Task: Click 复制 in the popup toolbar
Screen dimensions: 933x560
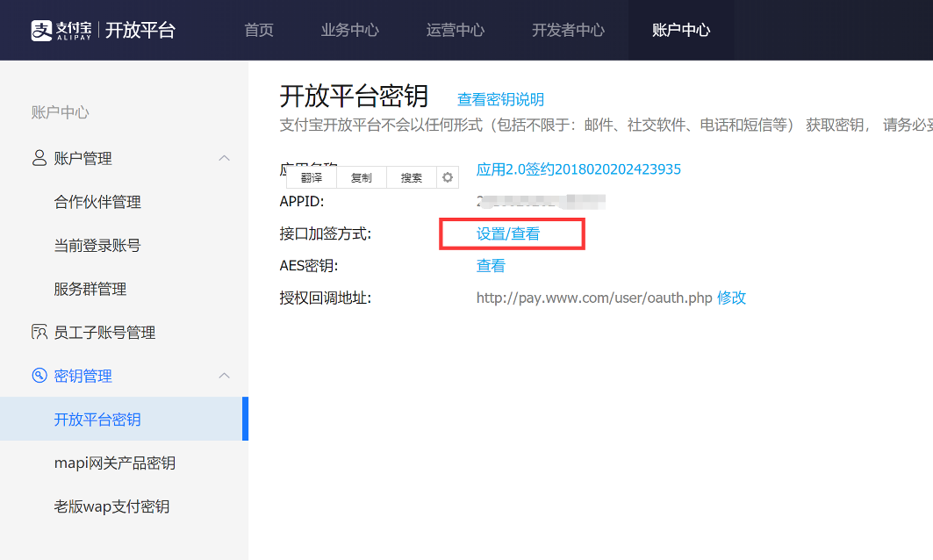Action: click(x=362, y=176)
